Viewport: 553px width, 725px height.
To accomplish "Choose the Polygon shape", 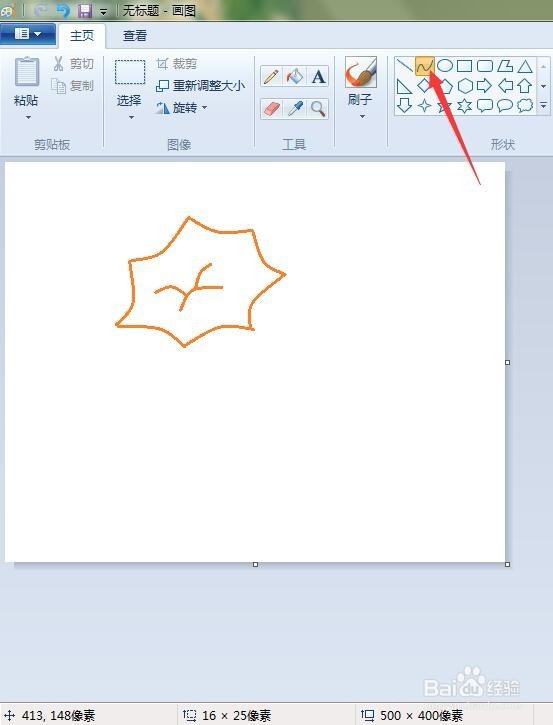I will point(505,66).
